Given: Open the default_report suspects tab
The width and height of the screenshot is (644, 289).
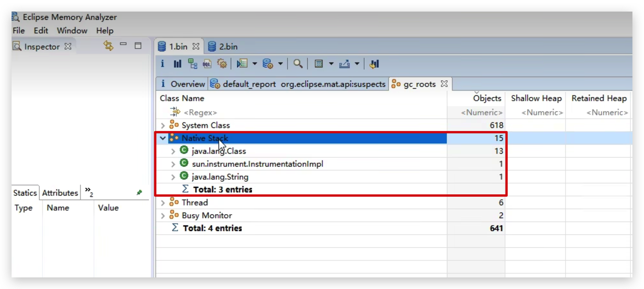Looking at the screenshot, I should pos(298,84).
